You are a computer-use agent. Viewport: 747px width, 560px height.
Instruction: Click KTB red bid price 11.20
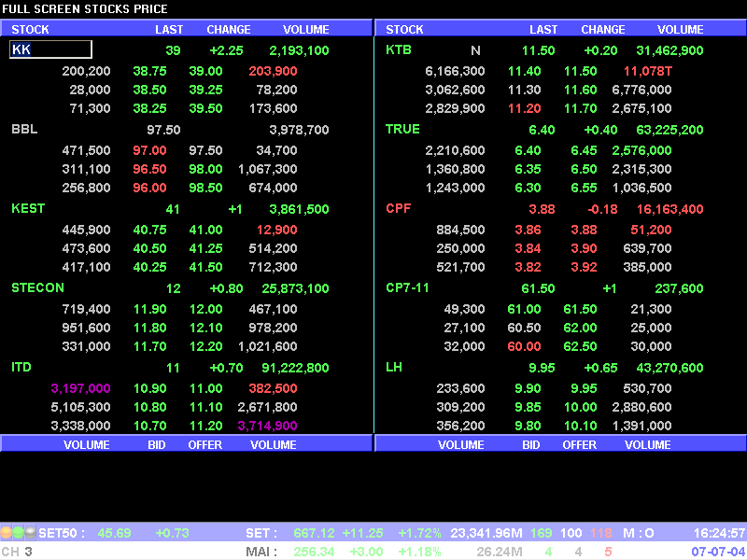(524, 108)
